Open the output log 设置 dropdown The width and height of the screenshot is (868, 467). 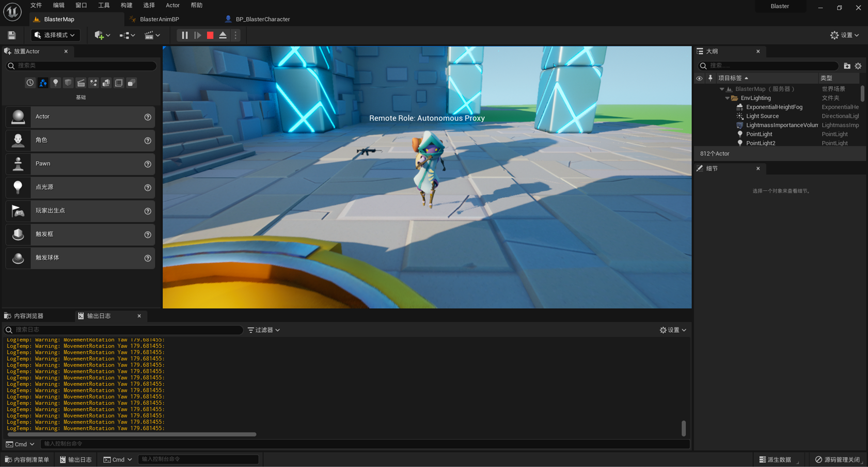point(673,330)
